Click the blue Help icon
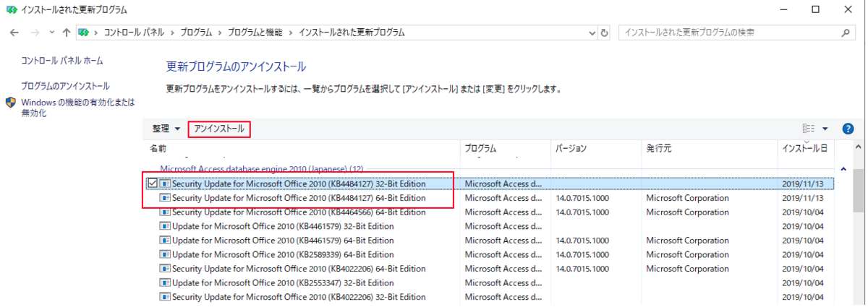 coord(848,129)
